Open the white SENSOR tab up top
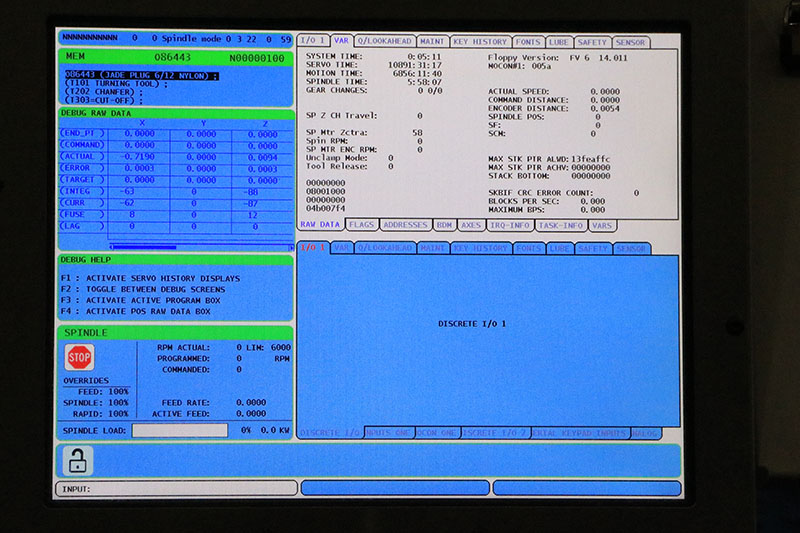Screen dimensions: 800x533 coord(630,42)
